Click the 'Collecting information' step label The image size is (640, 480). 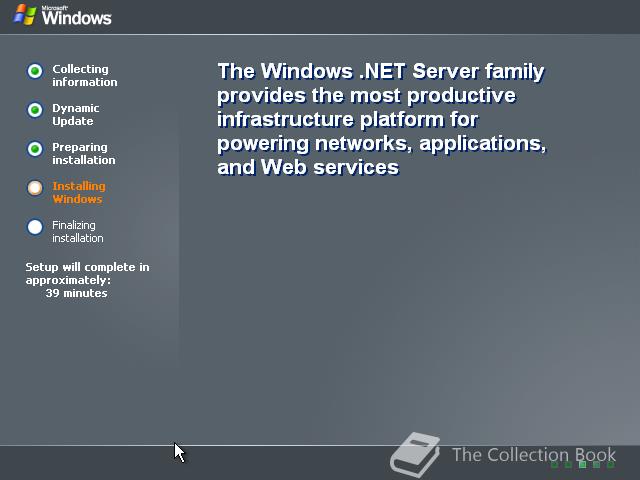(84, 76)
